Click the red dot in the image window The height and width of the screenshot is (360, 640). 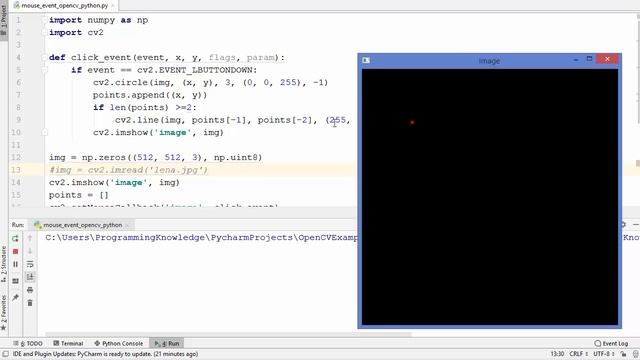[x=412, y=122]
